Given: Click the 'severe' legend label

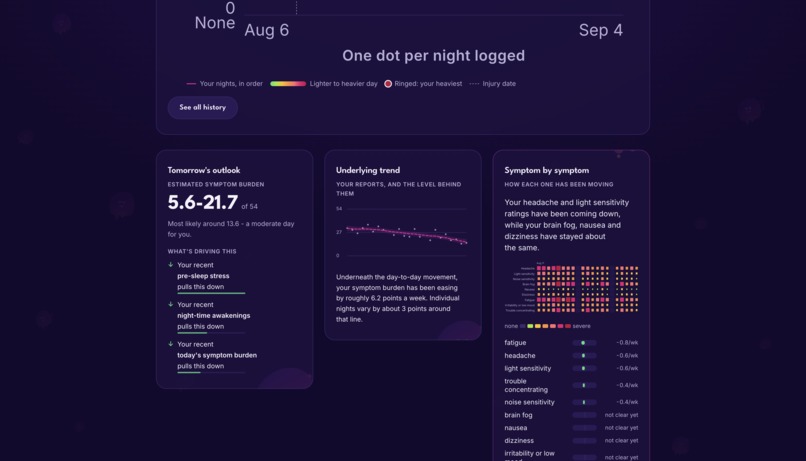Looking at the screenshot, I should click(581, 326).
